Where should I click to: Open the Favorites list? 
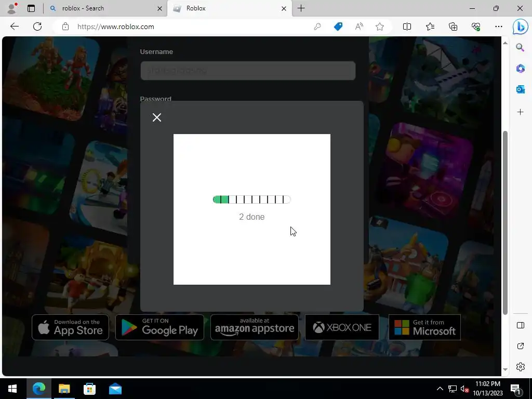[x=430, y=26]
